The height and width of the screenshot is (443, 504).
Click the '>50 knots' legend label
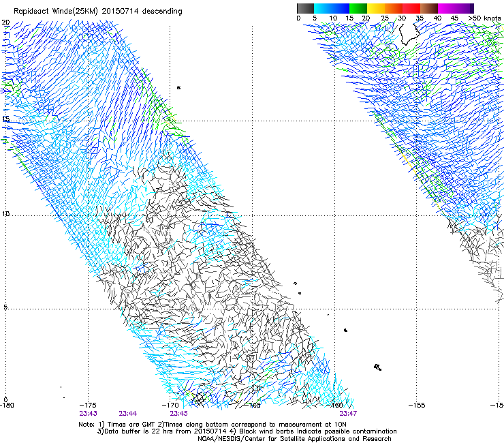point(484,18)
